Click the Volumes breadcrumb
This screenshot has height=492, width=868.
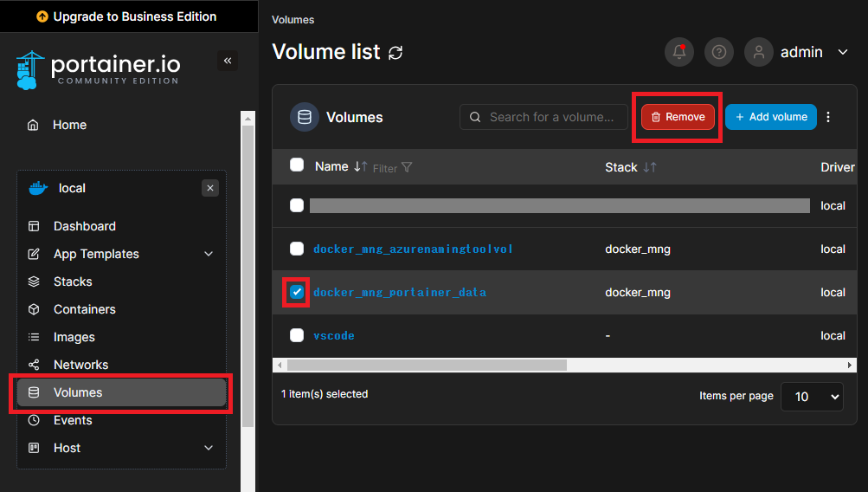coord(293,20)
